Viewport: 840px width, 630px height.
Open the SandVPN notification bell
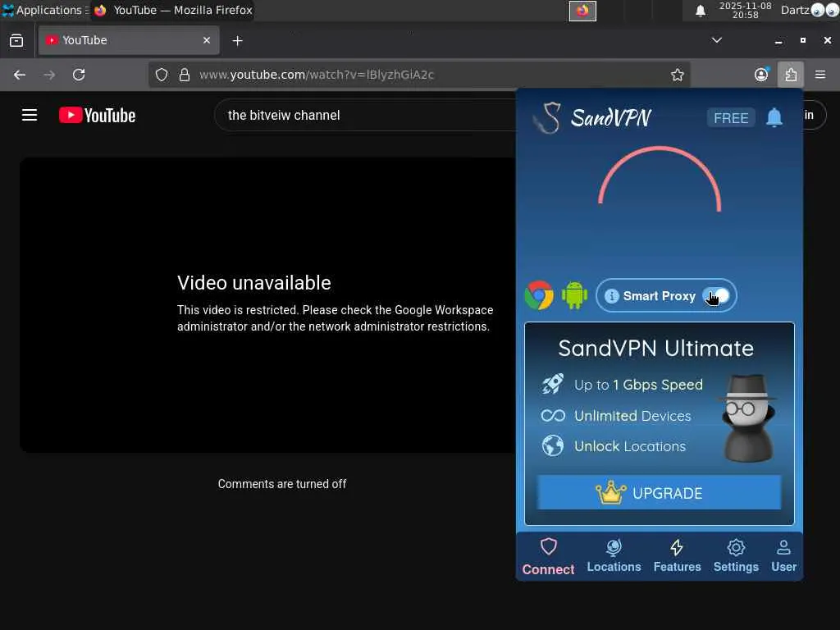(774, 117)
